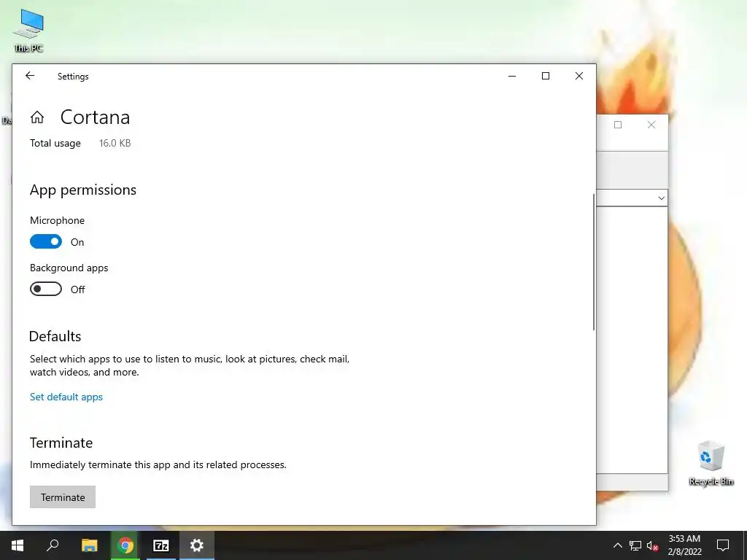Open the notification action center
Image resolution: width=747 pixels, height=560 pixels.
pos(723,545)
